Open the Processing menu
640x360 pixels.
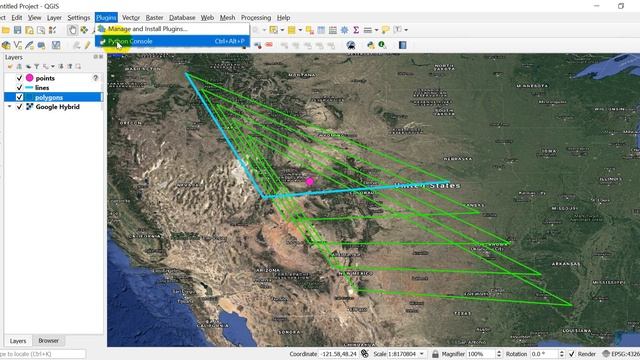256,18
